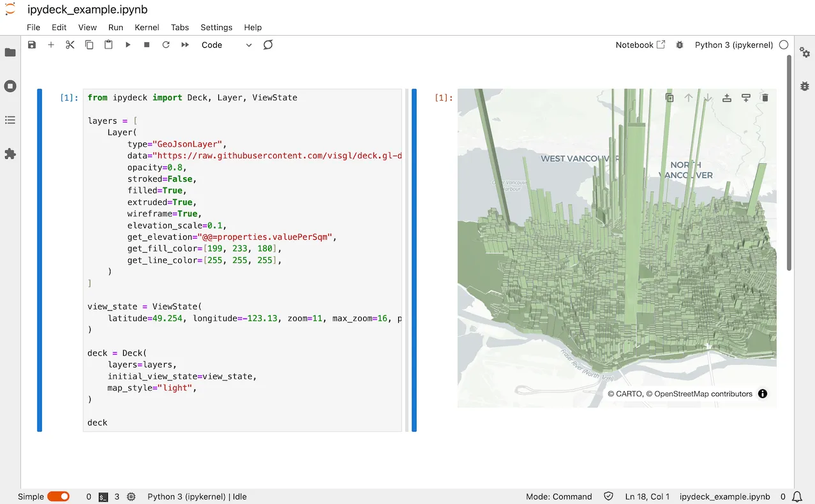Open the notification bell in status bar
This screenshot has width=815, height=504.
pos(797,496)
